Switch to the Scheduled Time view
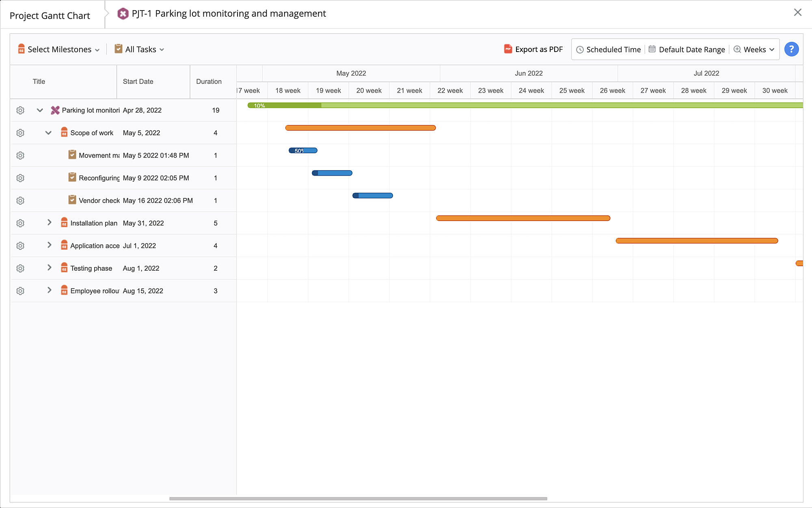 tap(613, 49)
